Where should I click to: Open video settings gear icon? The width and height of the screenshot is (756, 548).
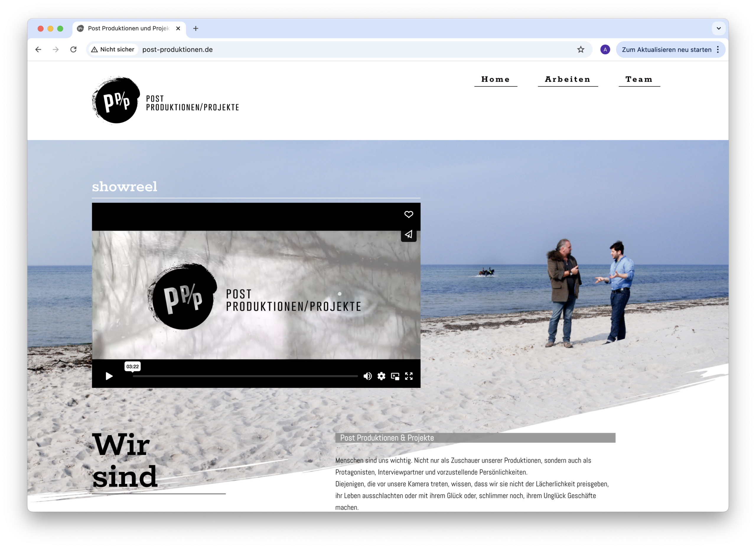381,376
